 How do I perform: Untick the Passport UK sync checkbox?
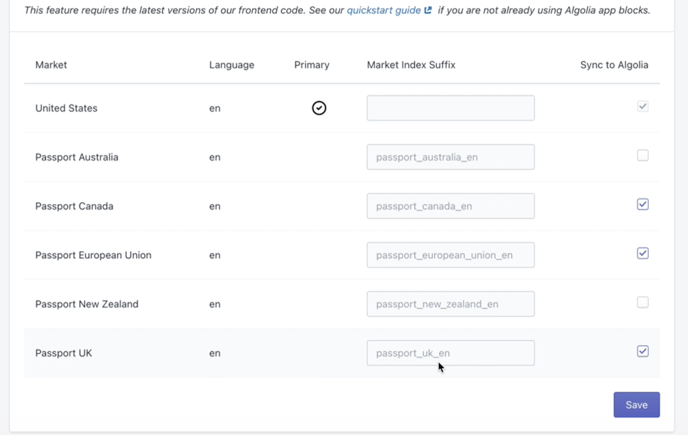point(643,351)
